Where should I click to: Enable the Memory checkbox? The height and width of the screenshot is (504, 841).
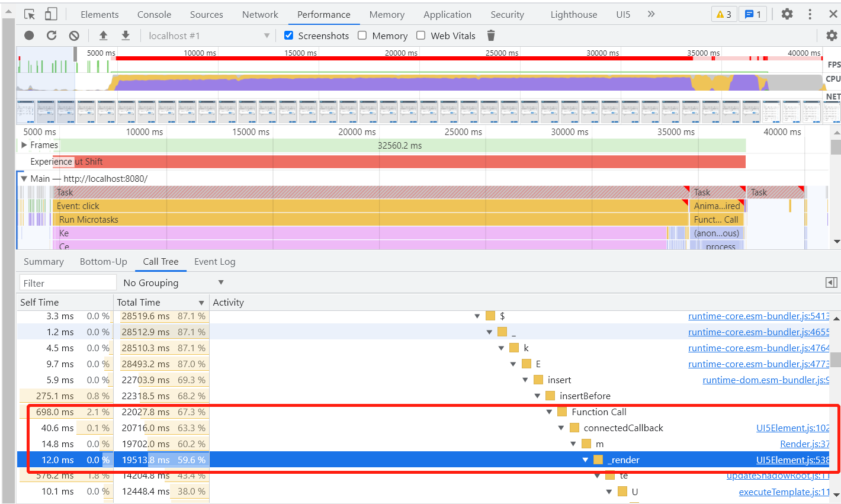point(362,35)
